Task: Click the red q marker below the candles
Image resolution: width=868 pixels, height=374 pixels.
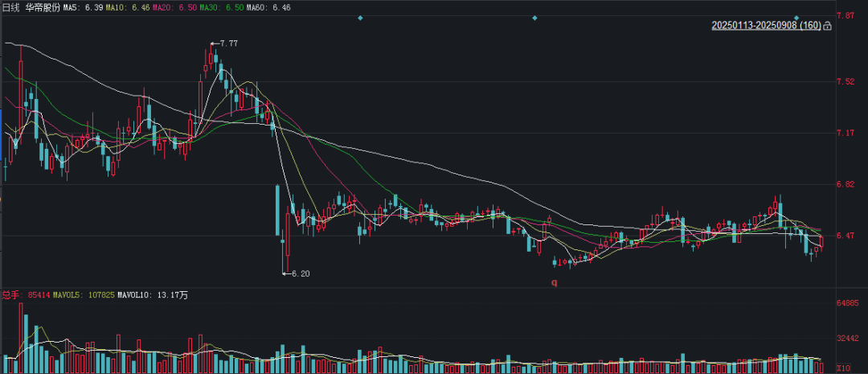Action: [554, 282]
